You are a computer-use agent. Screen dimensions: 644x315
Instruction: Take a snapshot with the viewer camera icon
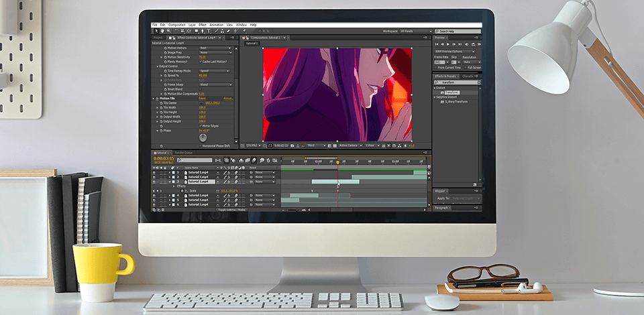[x=292, y=145]
